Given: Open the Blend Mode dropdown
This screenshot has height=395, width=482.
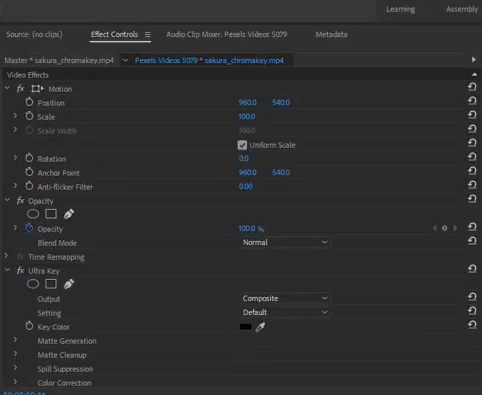Looking at the screenshot, I should click(285, 242).
